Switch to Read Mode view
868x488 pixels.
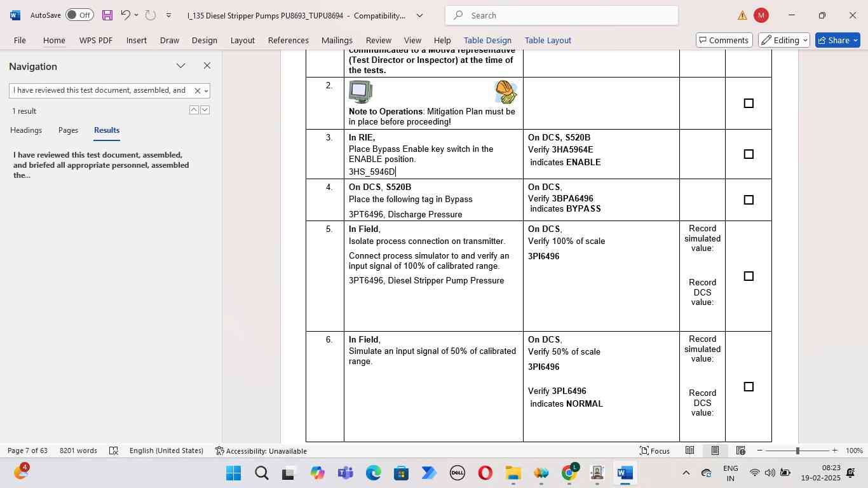[689, 451]
